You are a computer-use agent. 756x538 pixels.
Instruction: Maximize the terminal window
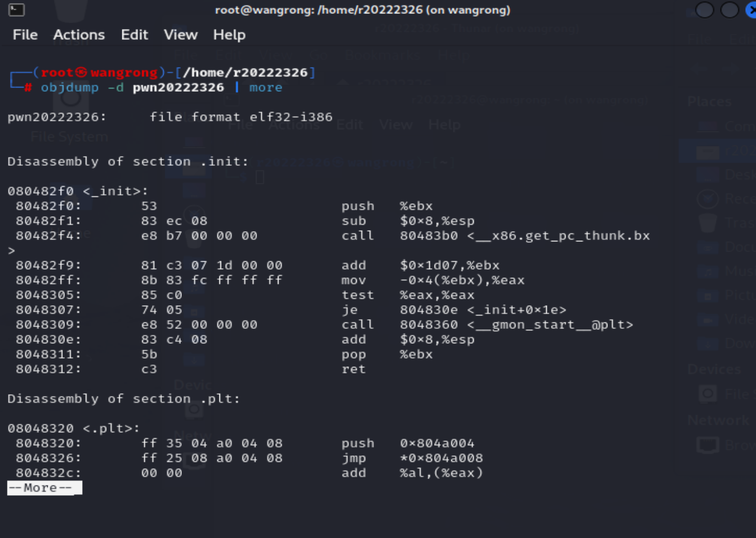729,10
